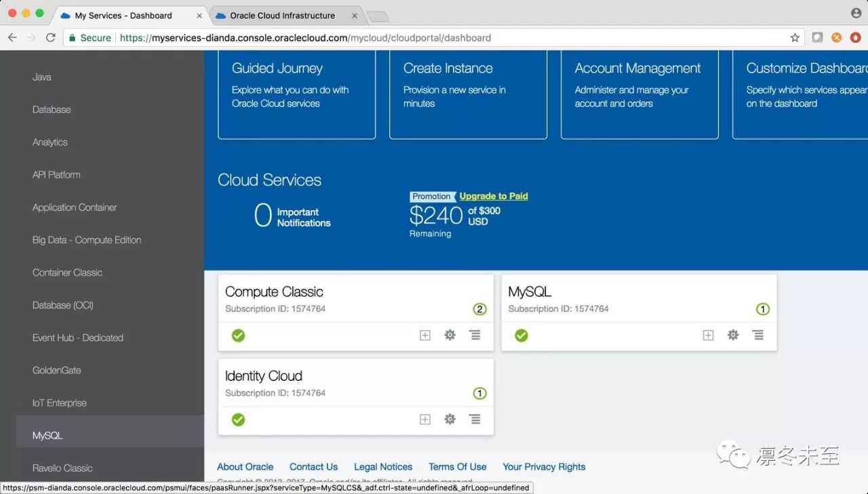Open GoldenGate from the sidebar
Image resolution: width=868 pixels, height=494 pixels.
[57, 371]
